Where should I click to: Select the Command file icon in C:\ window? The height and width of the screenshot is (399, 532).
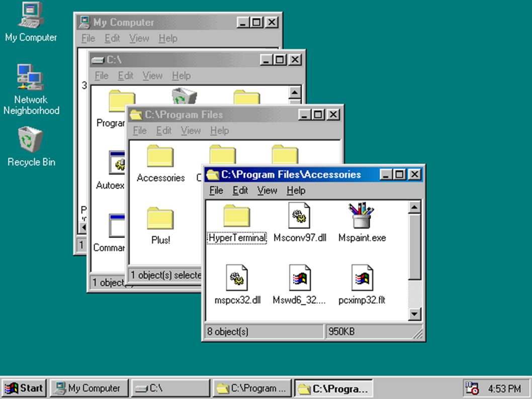tap(117, 225)
